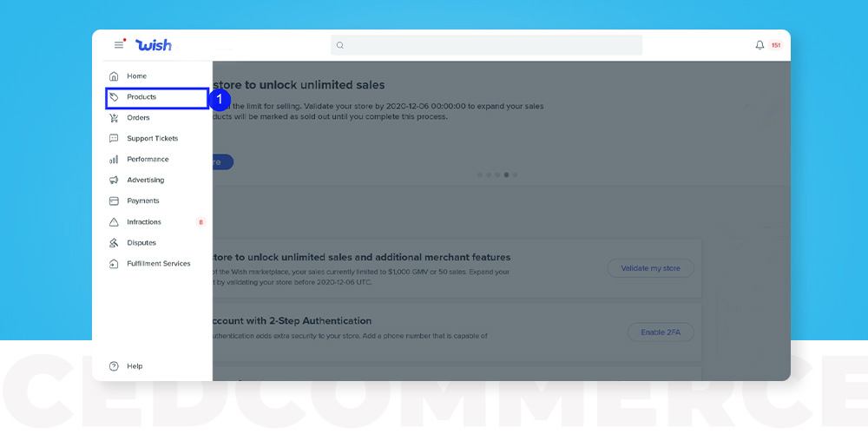
Task: Select the first carousel dot
Action: click(479, 175)
